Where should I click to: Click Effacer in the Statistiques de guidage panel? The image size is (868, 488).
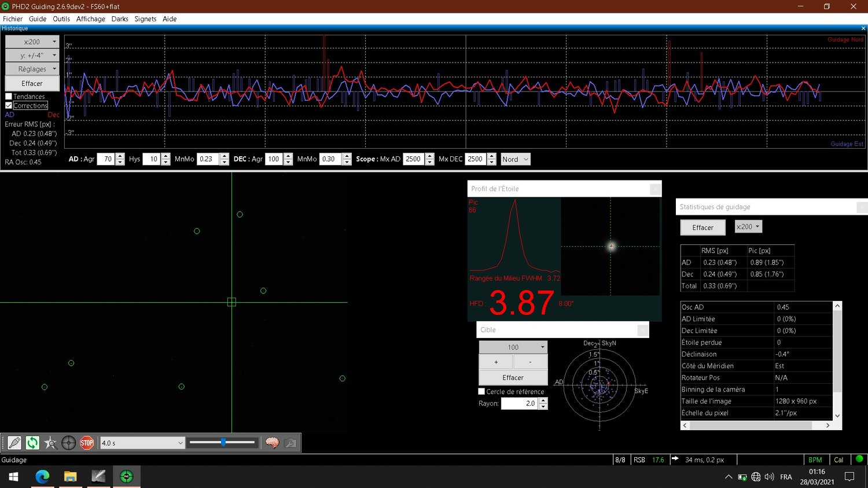click(x=703, y=228)
